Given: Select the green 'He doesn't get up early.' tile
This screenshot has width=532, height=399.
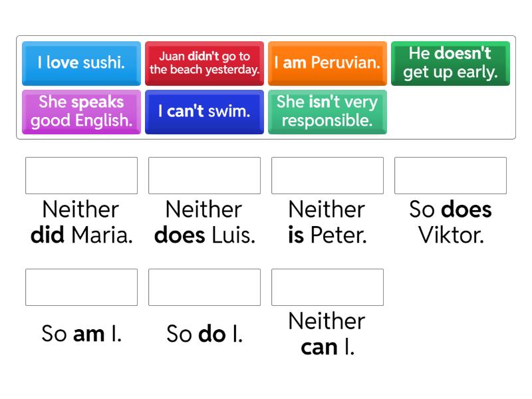Looking at the screenshot, I should click(450, 63).
